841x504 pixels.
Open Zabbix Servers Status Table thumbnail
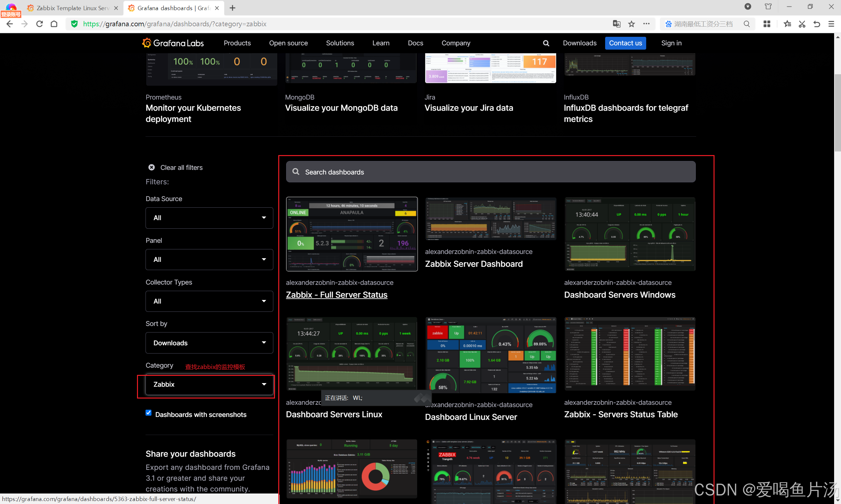point(630,354)
